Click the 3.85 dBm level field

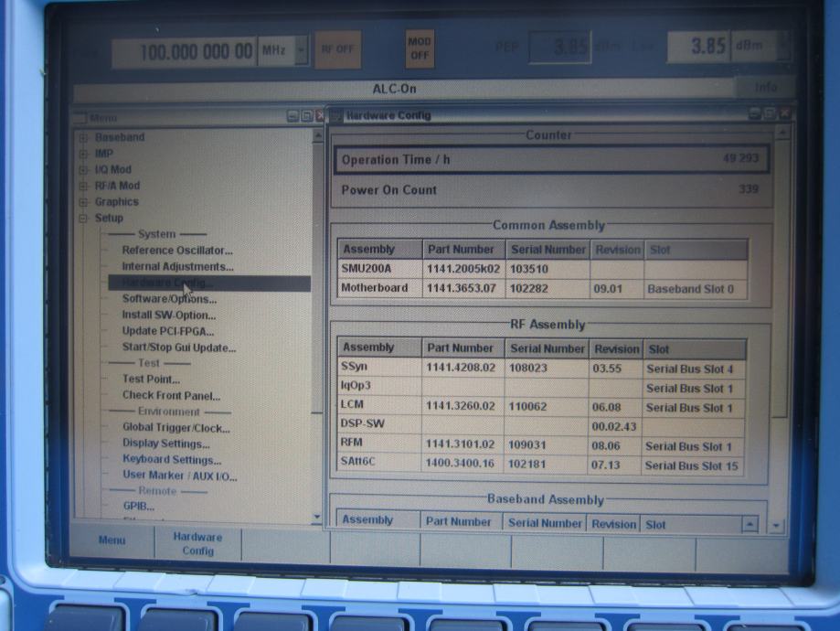[x=698, y=46]
